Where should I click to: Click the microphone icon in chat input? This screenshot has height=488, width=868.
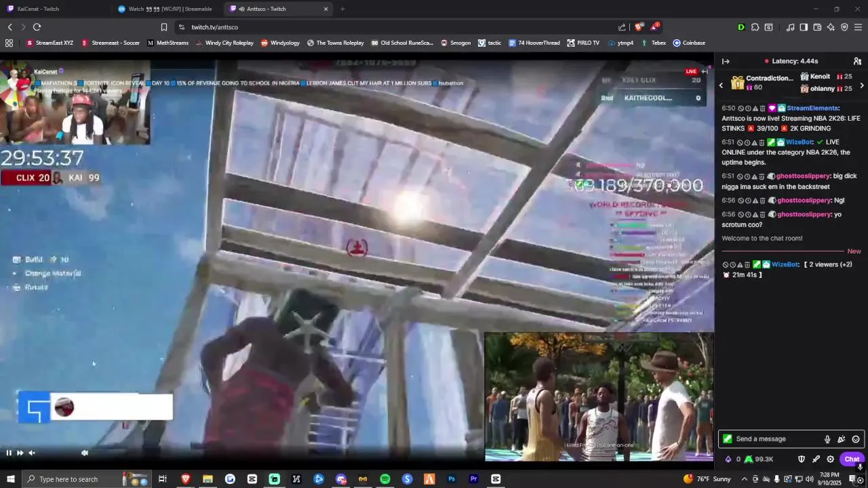coord(827,439)
